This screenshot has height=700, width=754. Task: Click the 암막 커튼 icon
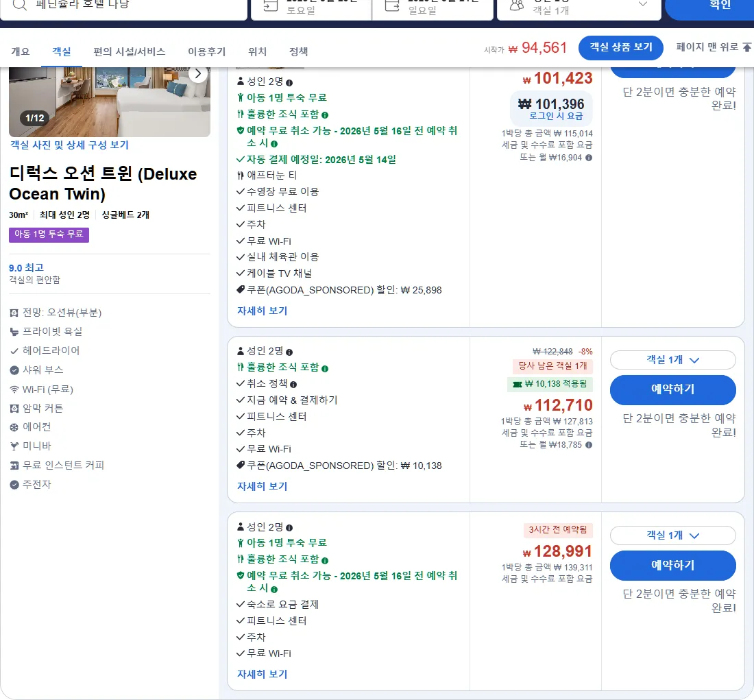point(14,409)
